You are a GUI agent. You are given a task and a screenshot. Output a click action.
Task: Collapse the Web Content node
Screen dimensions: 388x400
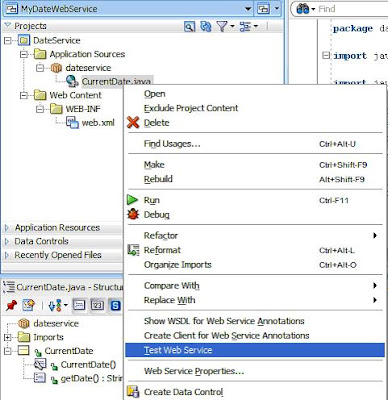[24, 95]
